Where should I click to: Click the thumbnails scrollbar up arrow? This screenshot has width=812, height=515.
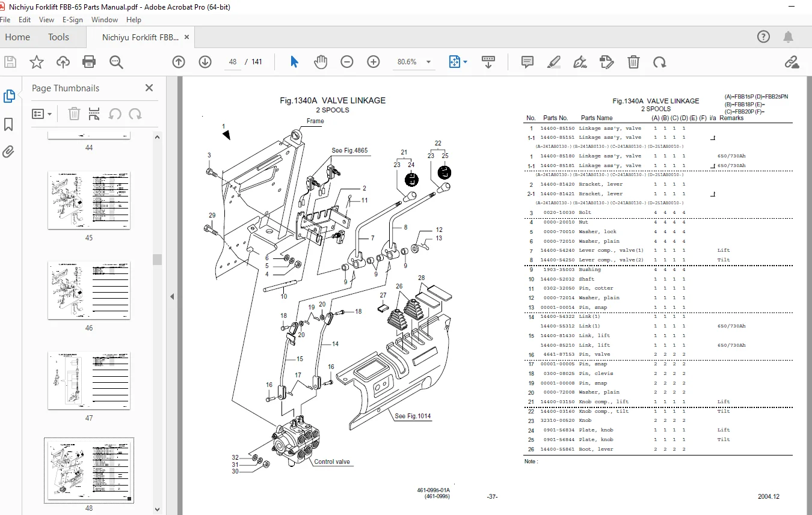point(158,137)
